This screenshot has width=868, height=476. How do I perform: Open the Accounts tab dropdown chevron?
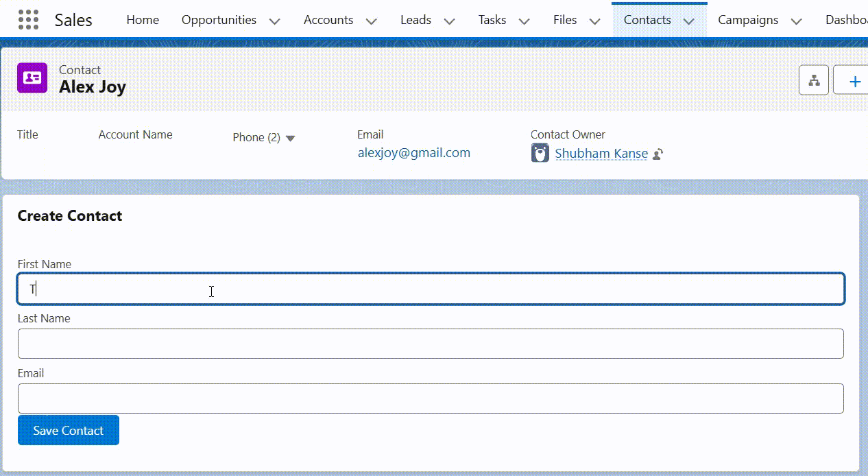(x=371, y=21)
